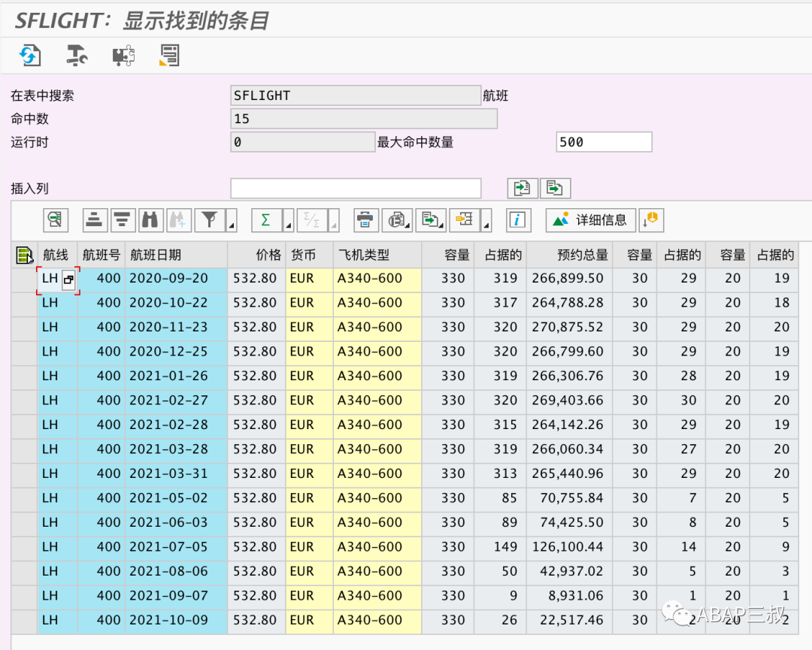Click the puzzle-piece icon in the top toolbar
This screenshot has height=650, width=812.
click(123, 56)
